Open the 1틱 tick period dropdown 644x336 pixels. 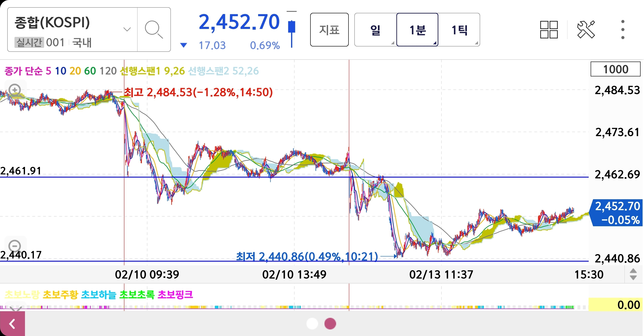click(x=459, y=30)
